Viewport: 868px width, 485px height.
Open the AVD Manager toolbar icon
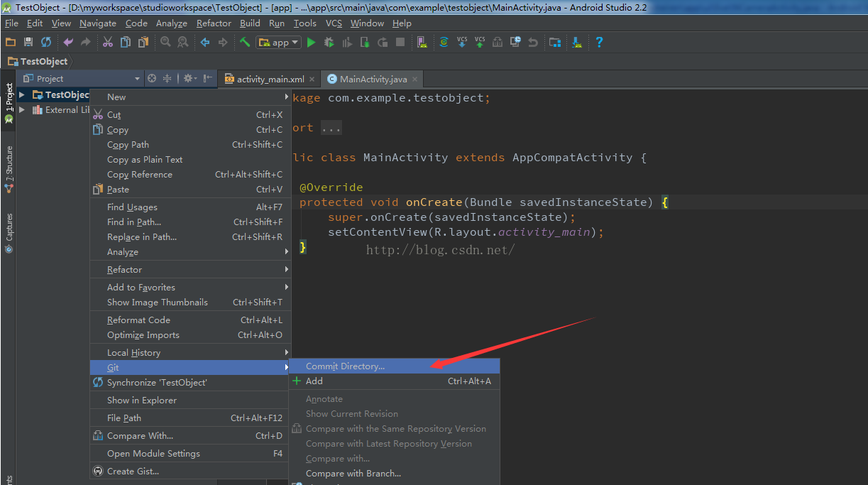click(x=422, y=42)
